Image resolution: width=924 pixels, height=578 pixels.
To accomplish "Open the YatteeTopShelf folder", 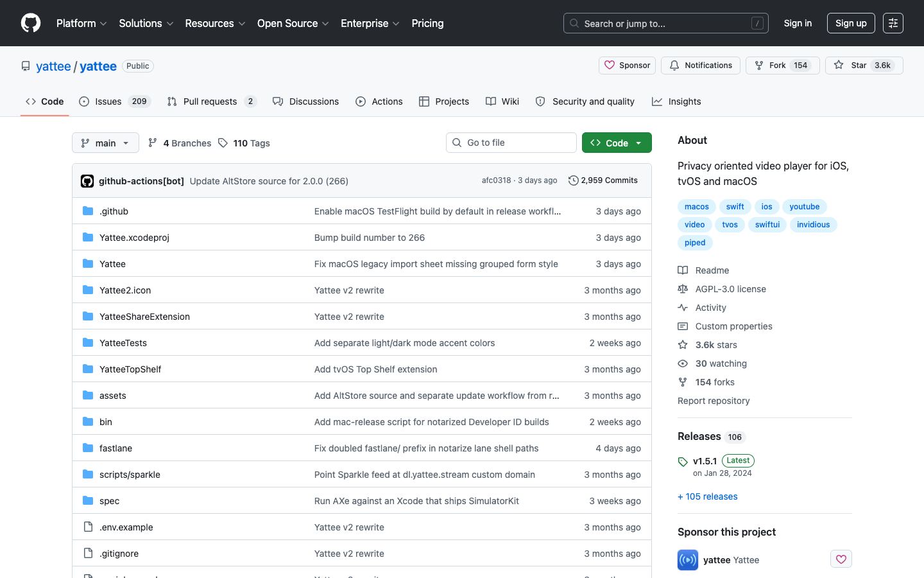I will click(x=130, y=369).
